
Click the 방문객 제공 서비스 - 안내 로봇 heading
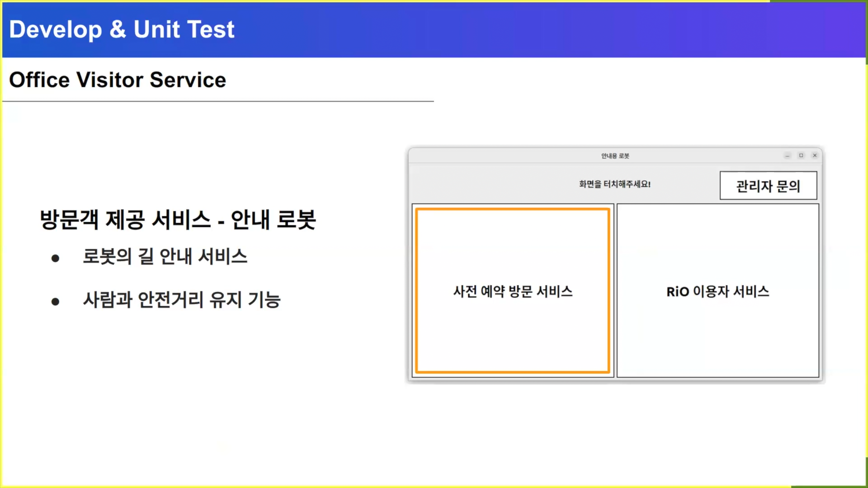[x=178, y=220]
